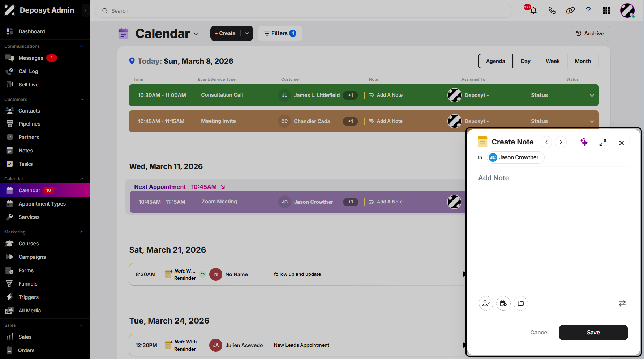Screen dimensions: 644x359
Task: Expand the Consultation Call status dropdown
Action: [x=592, y=96]
